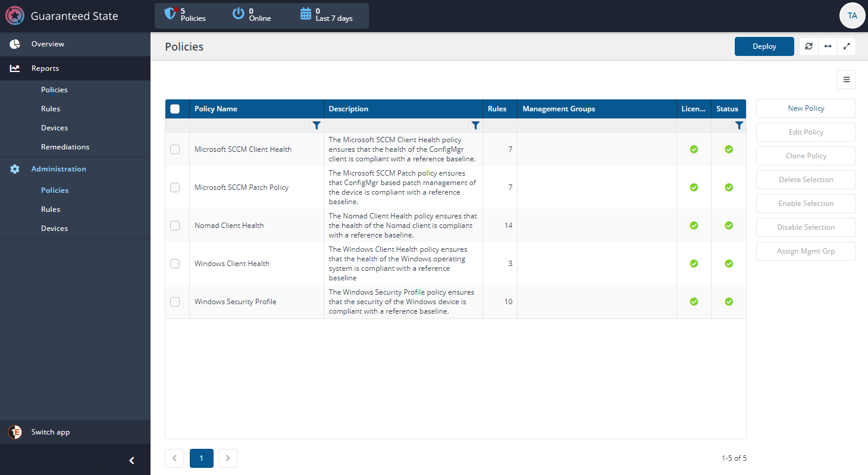Open Status column filter

(x=739, y=126)
